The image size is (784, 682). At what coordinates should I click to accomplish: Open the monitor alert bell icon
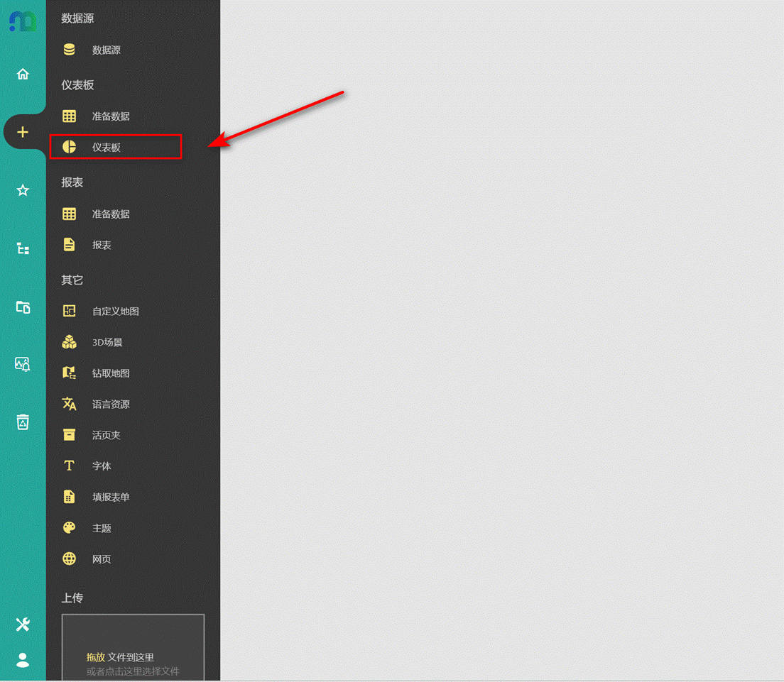tap(23, 364)
